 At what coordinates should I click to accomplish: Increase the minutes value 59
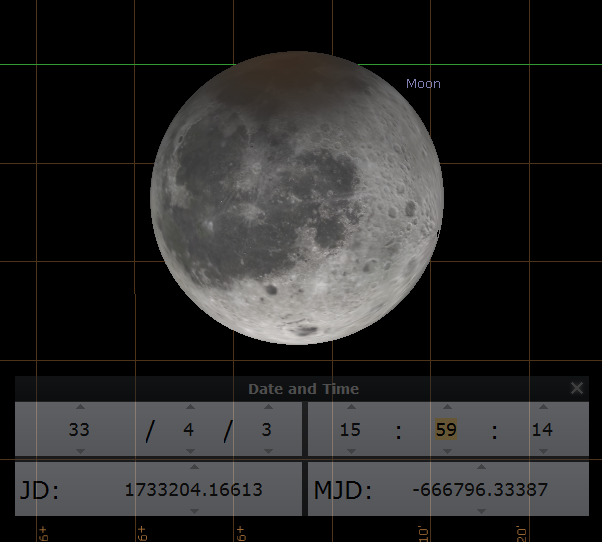(x=447, y=406)
